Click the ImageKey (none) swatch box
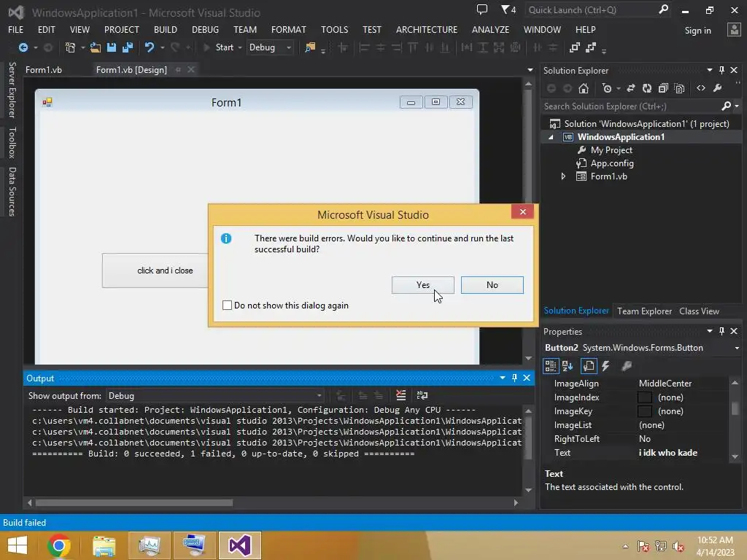This screenshot has height=560, width=747. (x=645, y=411)
